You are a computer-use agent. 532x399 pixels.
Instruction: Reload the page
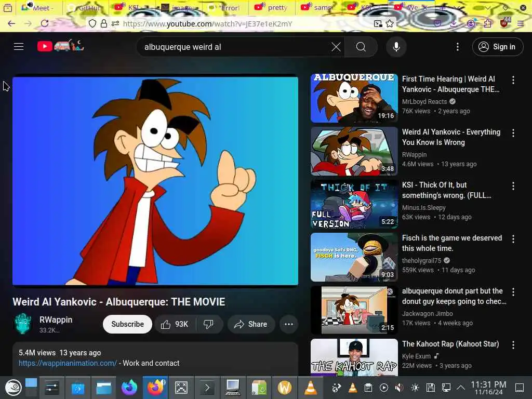[x=45, y=23]
